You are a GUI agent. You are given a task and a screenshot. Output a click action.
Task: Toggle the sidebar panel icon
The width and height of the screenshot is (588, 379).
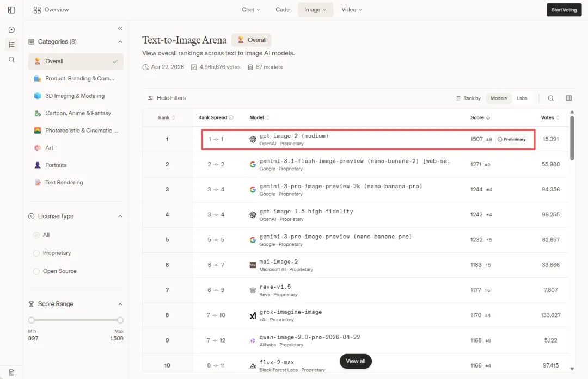11,10
